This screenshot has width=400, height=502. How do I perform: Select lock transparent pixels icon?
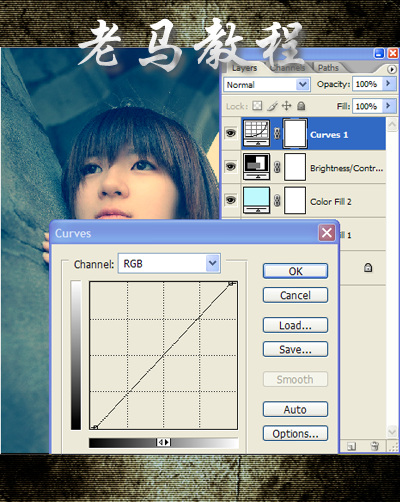point(257,106)
